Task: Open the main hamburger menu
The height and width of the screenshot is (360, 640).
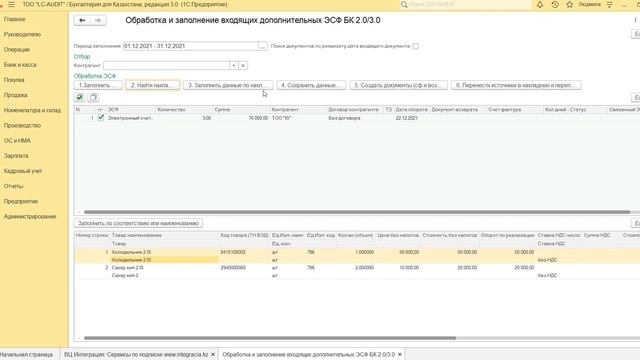Action: click(x=11, y=4)
